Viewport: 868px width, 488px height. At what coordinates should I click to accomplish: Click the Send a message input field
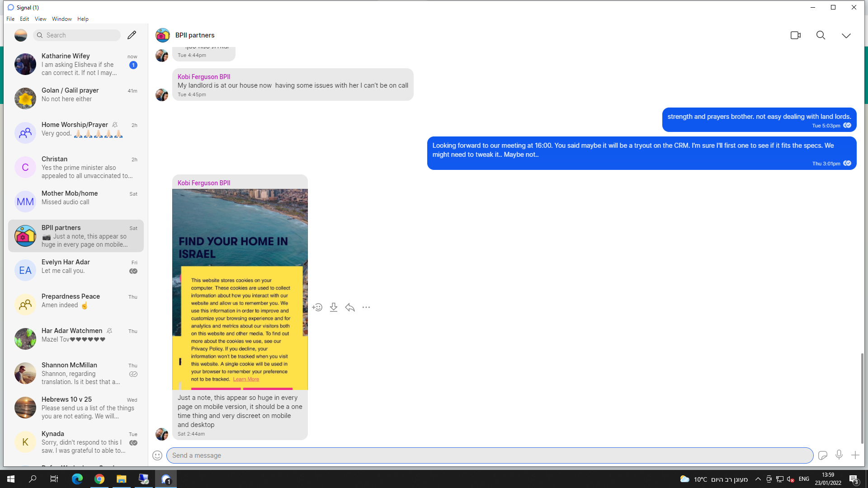(x=489, y=455)
